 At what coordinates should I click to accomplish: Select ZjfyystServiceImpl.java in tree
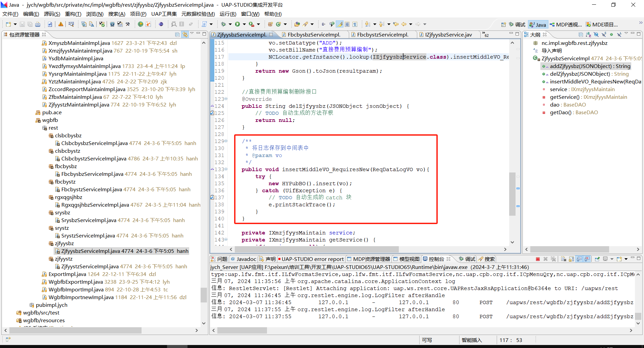tap(121, 266)
